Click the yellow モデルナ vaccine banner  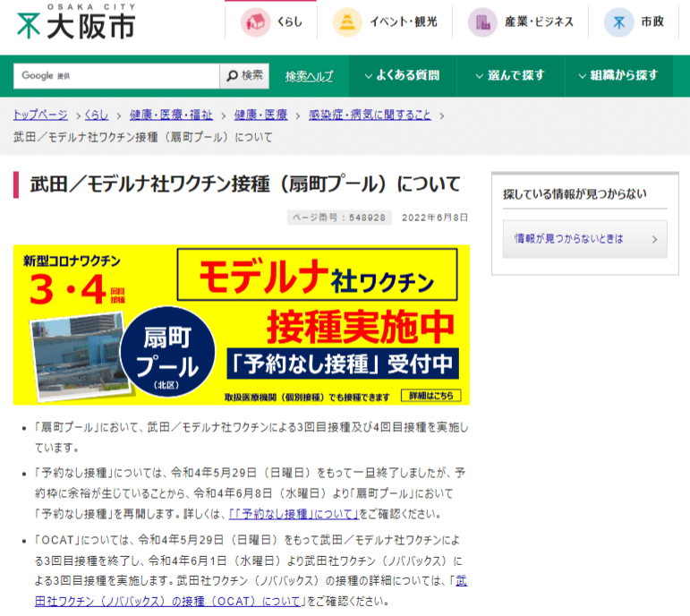click(242, 324)
